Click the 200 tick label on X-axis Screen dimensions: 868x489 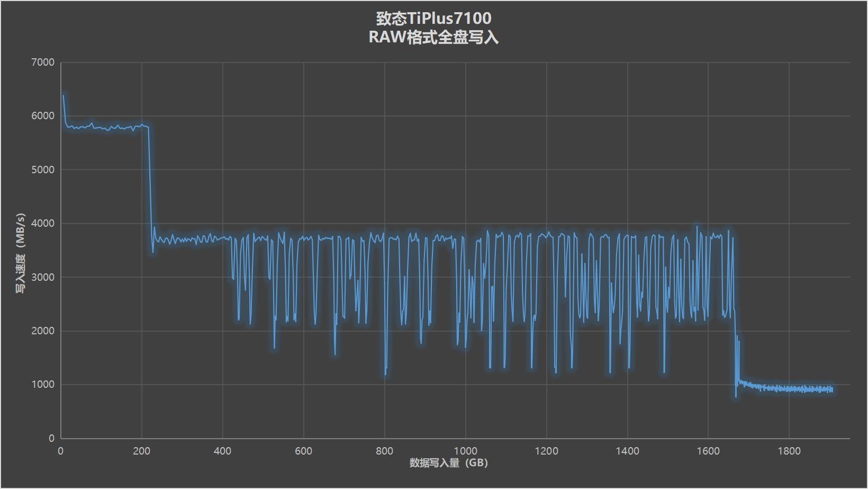[x=141, y=452]
